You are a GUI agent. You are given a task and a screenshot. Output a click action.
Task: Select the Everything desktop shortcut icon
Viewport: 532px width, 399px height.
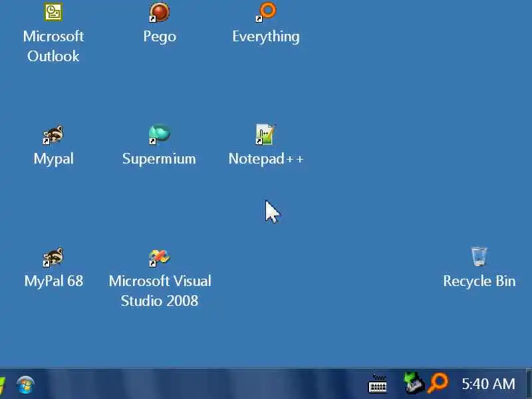pyautogui.click(x=266, y=12)
